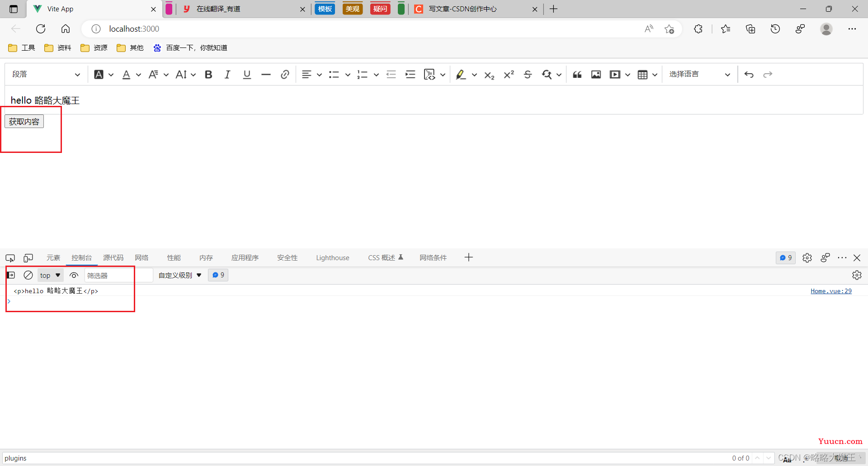
Task: Click the increase indent icon
Action: [410, 75]
